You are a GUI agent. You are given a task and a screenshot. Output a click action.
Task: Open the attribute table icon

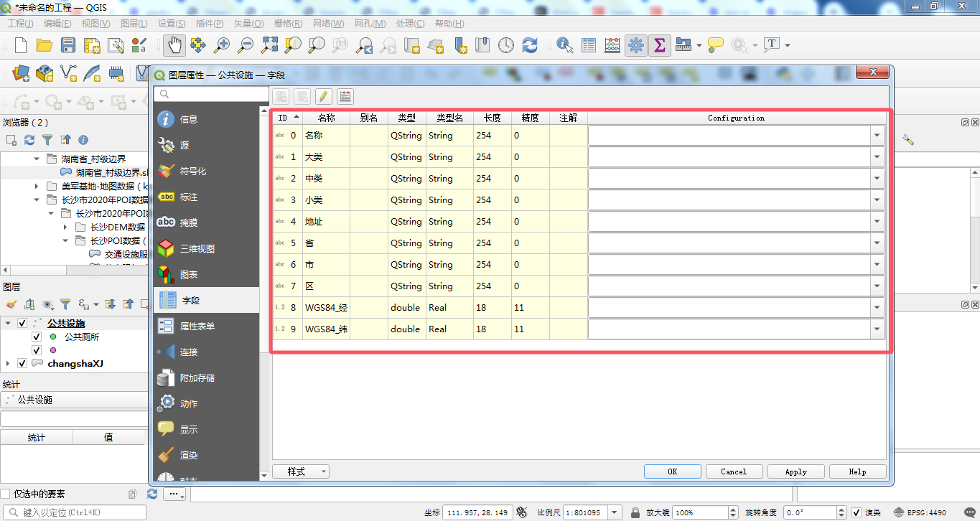589,45
